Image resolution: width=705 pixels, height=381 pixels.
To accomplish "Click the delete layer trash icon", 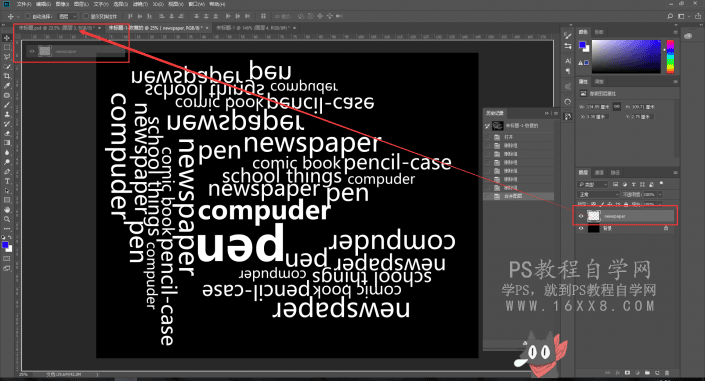I will click(667, 372).
